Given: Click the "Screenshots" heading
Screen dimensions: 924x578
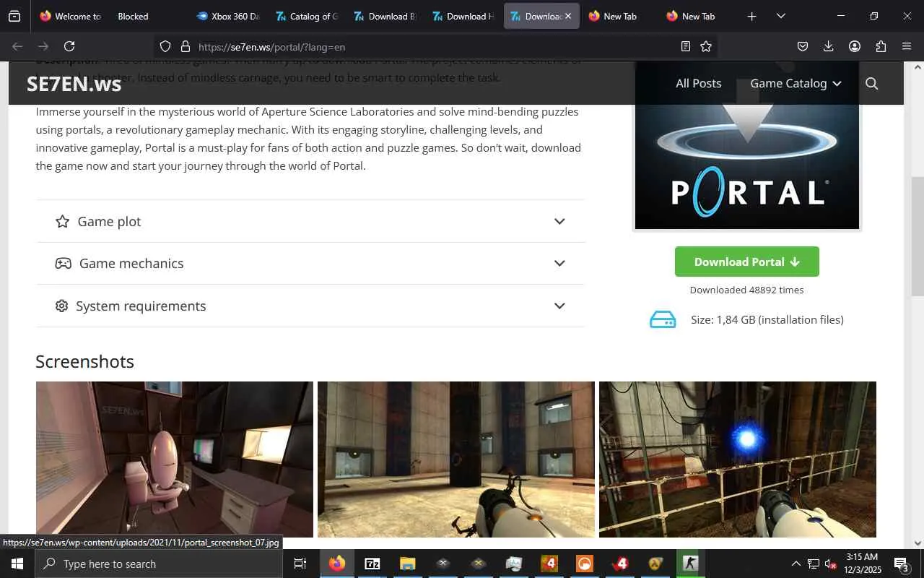Looking at the screenshot, I should pos(84,361).
